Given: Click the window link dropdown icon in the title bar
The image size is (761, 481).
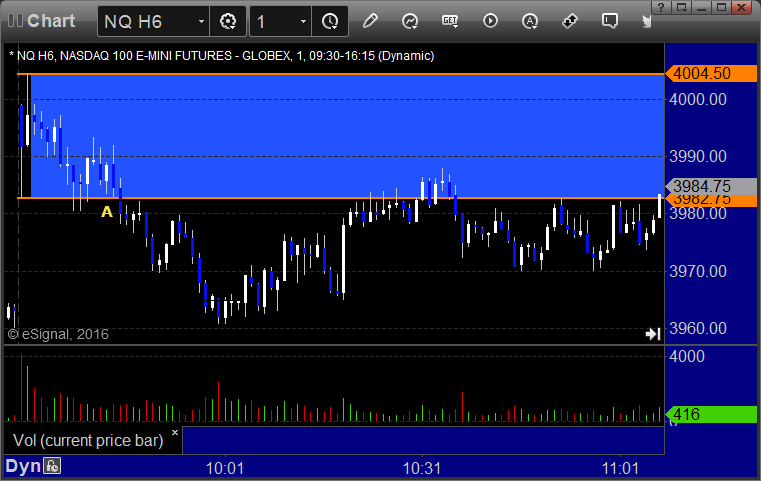Looking at the screenshot, I should 681,7.
